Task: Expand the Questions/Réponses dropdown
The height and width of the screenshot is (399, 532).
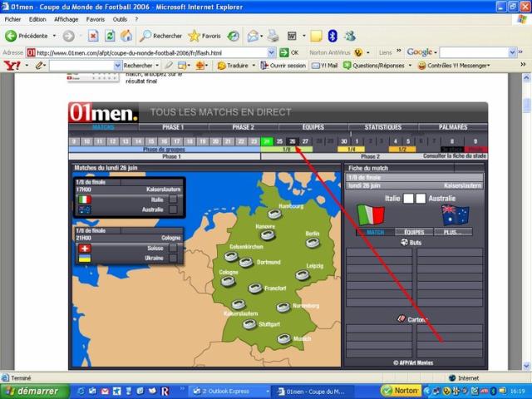Action: [x=410, y=65]
